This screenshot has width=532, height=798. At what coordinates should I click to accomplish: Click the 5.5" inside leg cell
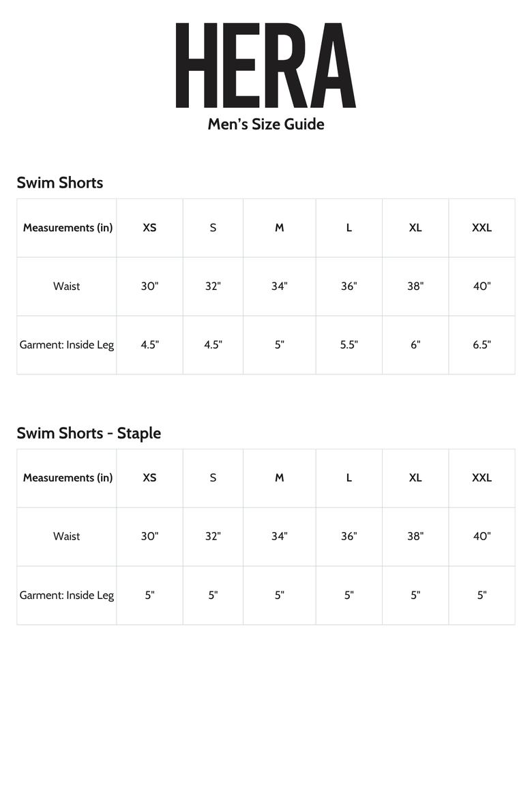349,344
